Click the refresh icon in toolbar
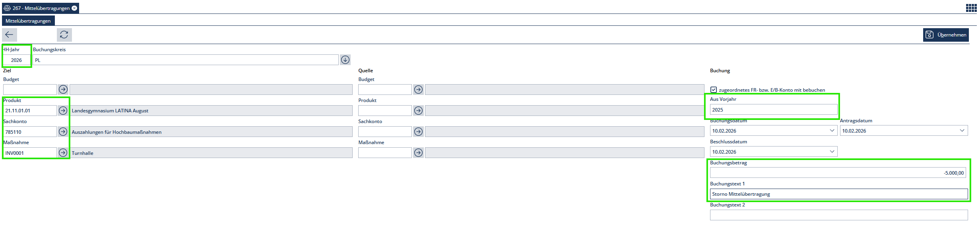Image resolution: width=980 pixels, height=241 pixels. (64, 35)
